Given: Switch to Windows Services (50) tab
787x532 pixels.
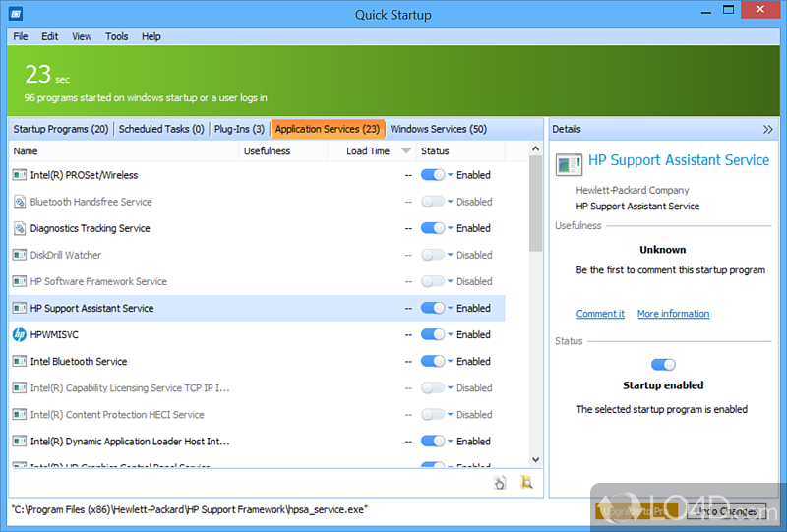Looking at the screenshot, I should (x=439, y=129).
